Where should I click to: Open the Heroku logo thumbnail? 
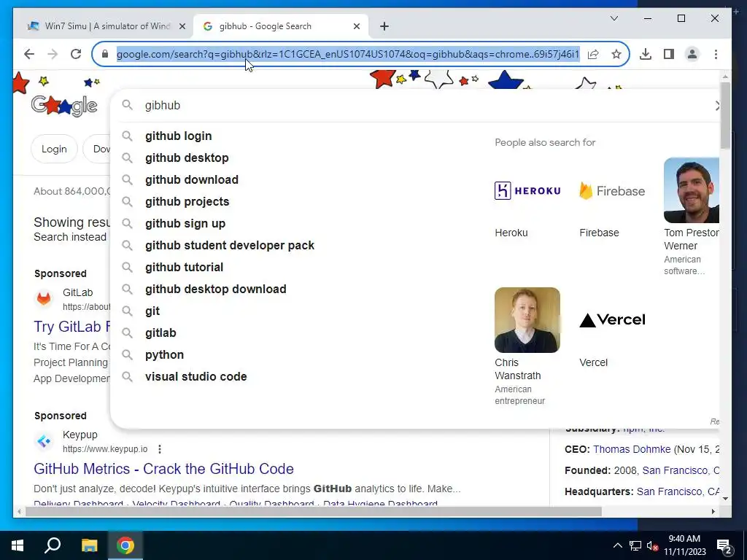pyautogui.click(x=527, y=190)
